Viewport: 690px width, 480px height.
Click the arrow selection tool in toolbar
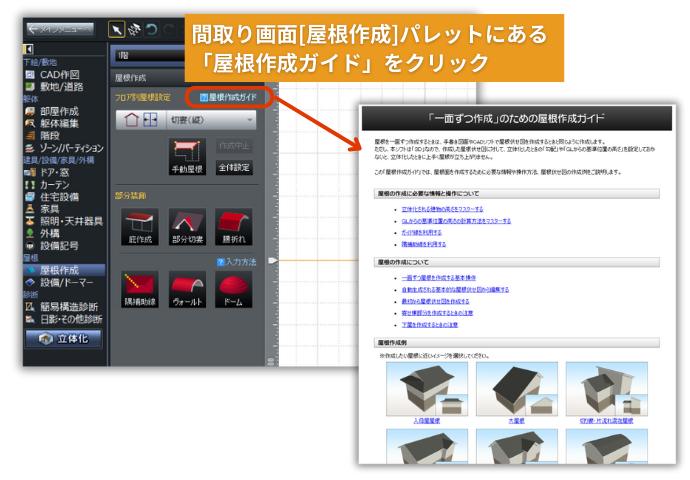[116, 28]
